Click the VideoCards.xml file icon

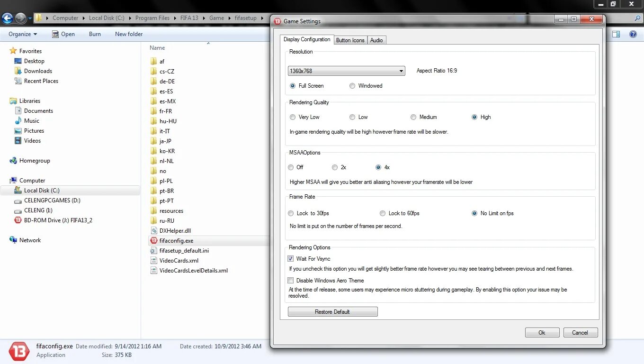(153, 261)
